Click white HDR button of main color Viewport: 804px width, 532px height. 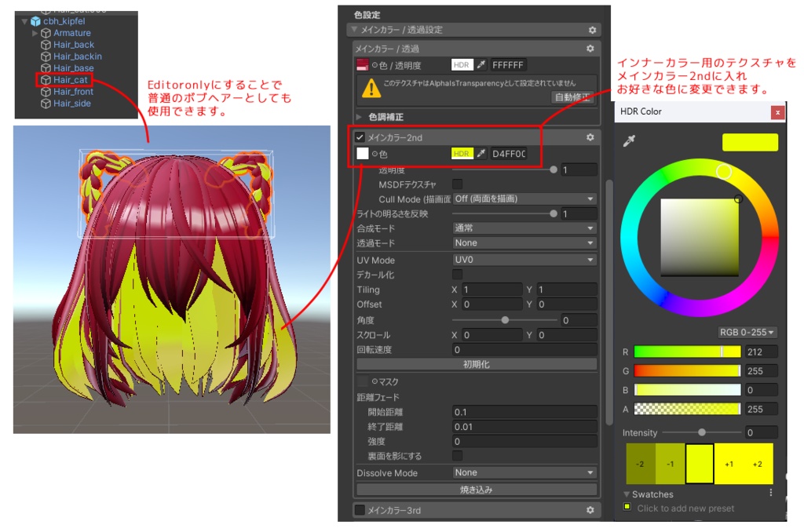tap(462, 64)
